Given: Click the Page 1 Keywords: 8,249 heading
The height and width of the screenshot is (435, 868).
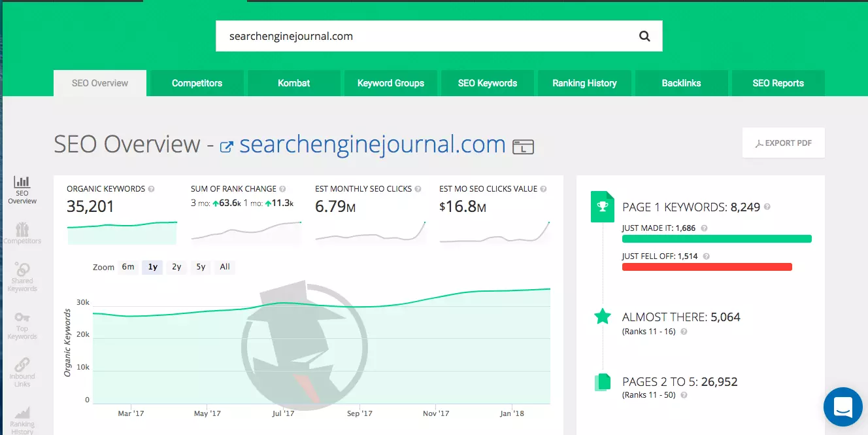Looking at the screenshot, I should click(x=691, y=207).
